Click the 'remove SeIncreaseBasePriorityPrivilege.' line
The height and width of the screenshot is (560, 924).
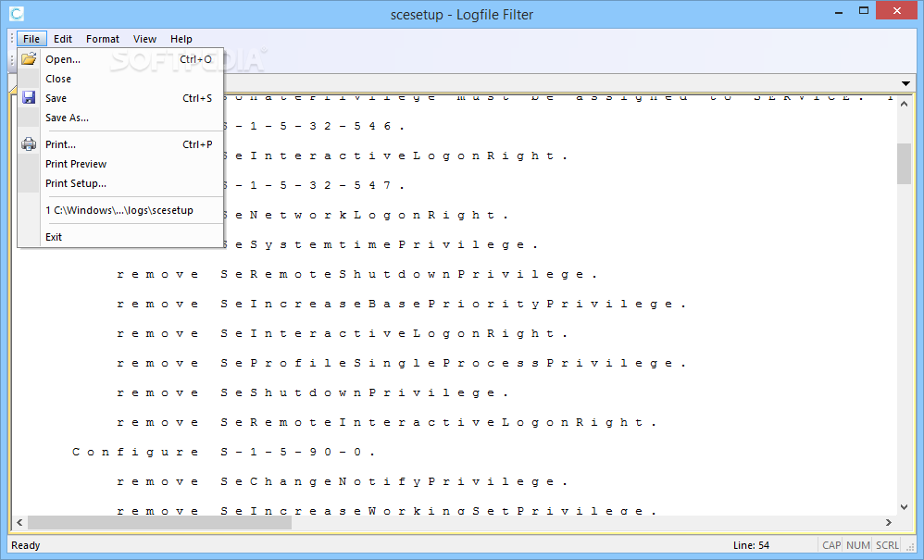pos(401,304)
